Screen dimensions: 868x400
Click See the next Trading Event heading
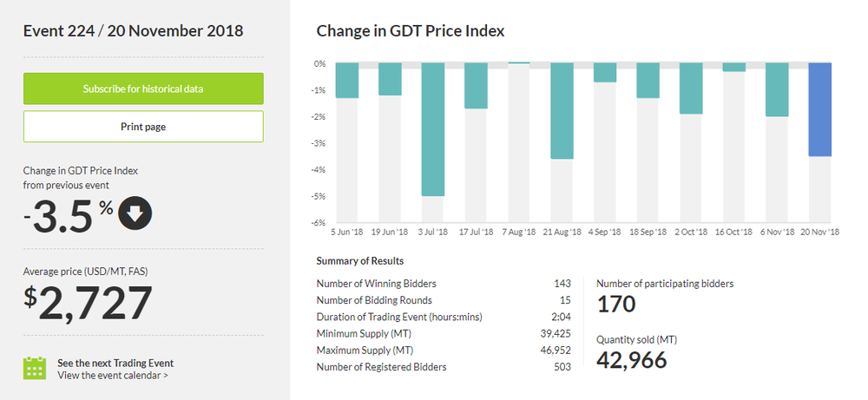pos(115,363)
